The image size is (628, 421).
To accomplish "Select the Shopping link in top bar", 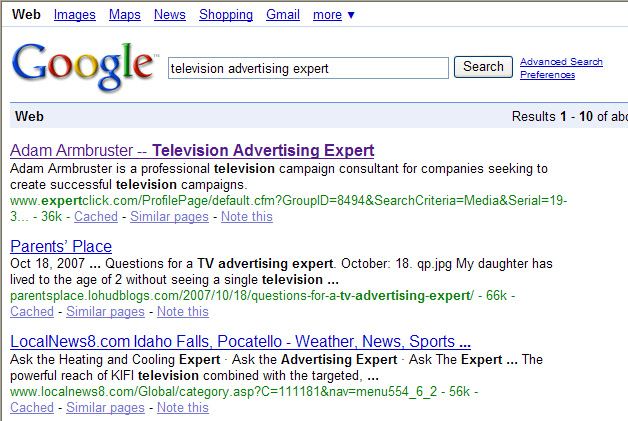I will (226, 15).
